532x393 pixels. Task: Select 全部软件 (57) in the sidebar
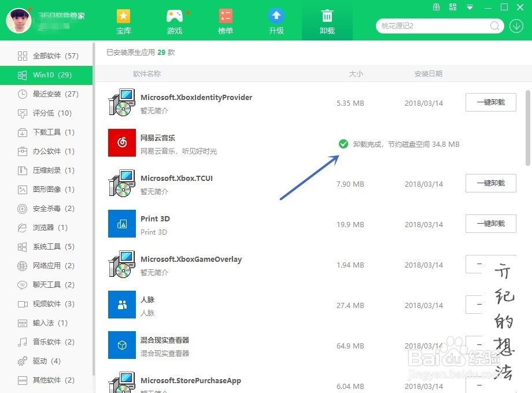tap(46, 55)
